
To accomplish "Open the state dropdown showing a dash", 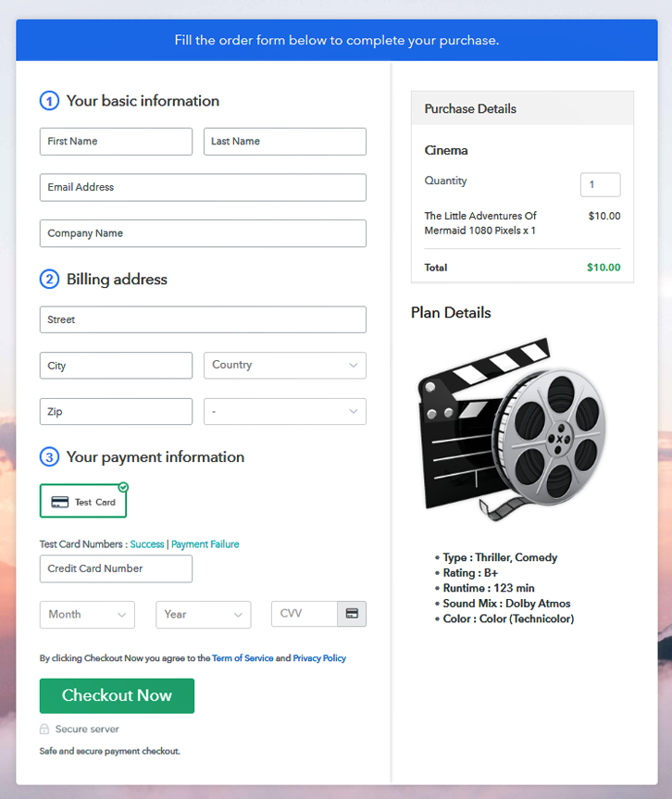I will click(x=285, y=411).
